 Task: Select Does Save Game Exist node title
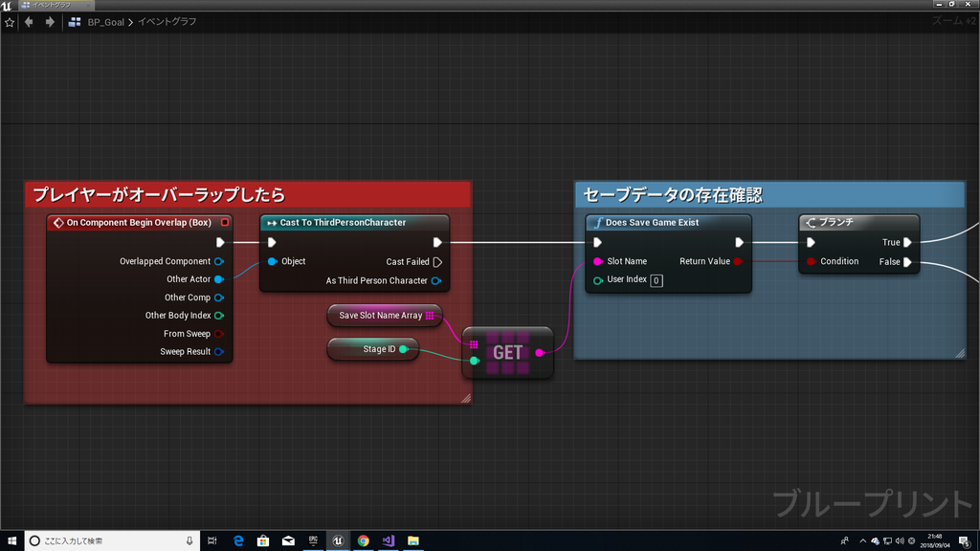tap(652, 222)
